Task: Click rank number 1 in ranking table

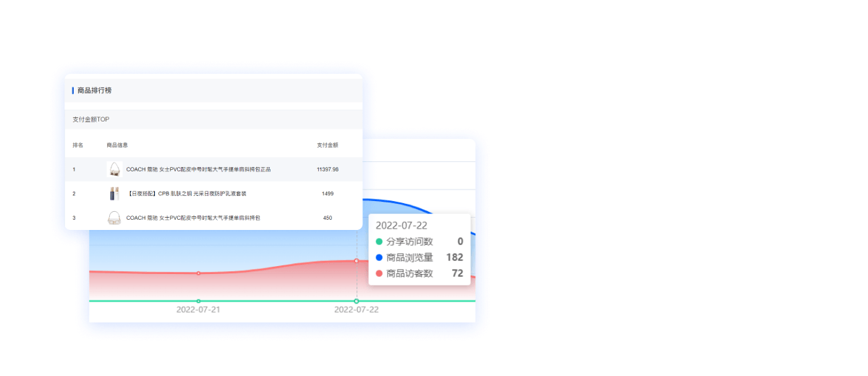Action: click(74, 169)
